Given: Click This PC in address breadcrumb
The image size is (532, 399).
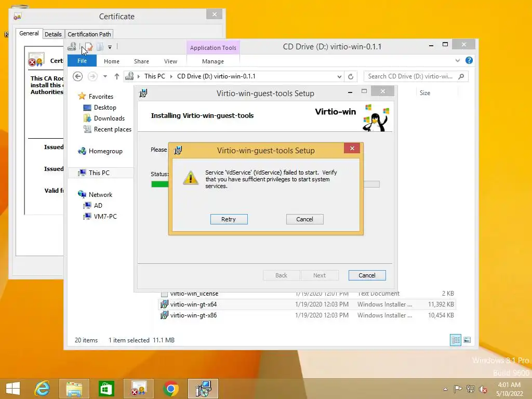Looking at the screenshot, I should tap(155, 76).
